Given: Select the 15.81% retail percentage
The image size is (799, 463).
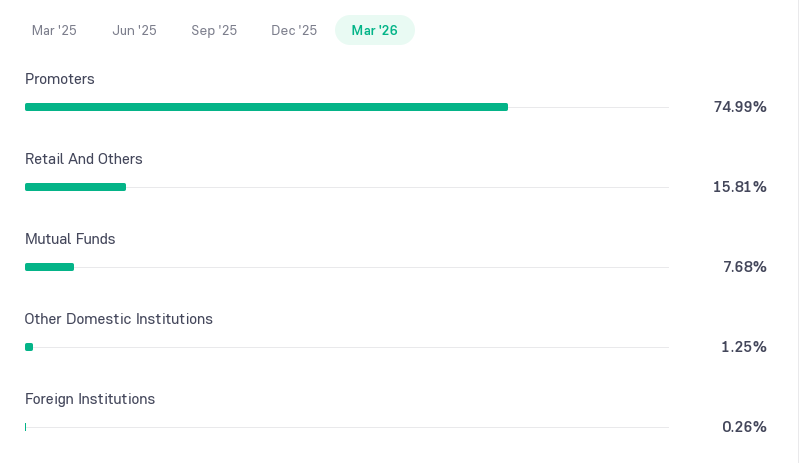Looking at the screenshot, I should click(x=739, y=187).
